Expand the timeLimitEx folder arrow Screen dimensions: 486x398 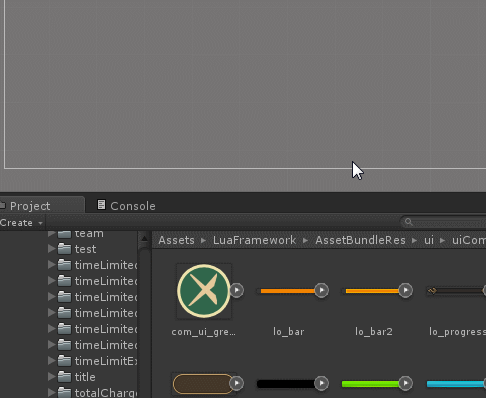(x=51, y=360)
